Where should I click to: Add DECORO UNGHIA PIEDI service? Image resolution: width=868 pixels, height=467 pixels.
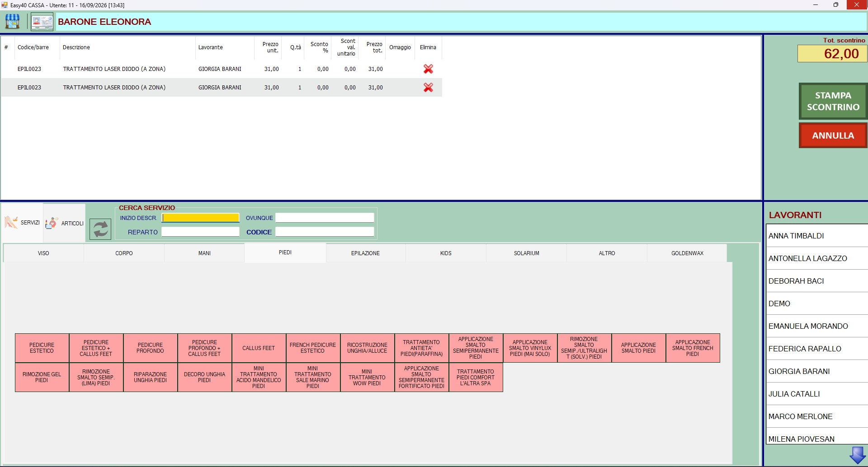(204, 378)
